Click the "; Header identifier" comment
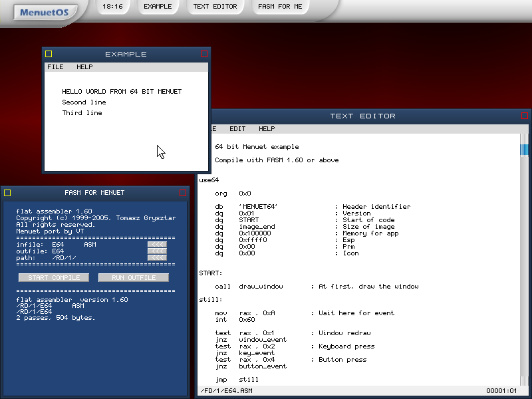Screen dimensions: 532x399 coord(372,207)
